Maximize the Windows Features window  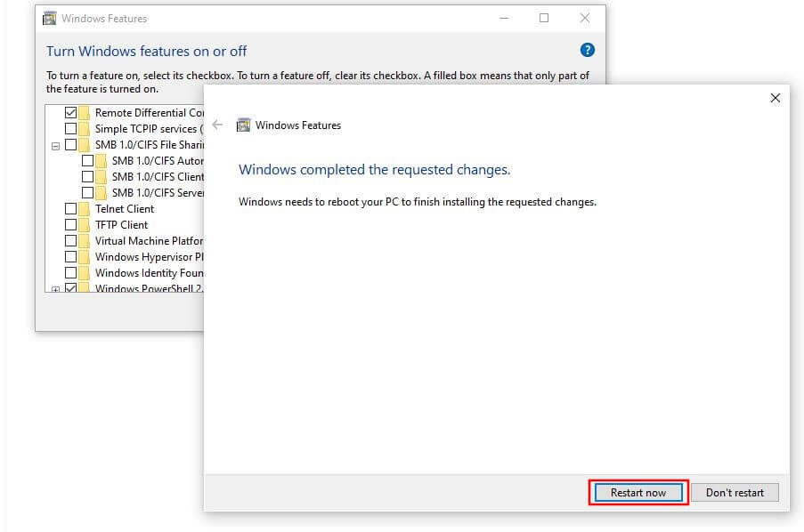543,18
